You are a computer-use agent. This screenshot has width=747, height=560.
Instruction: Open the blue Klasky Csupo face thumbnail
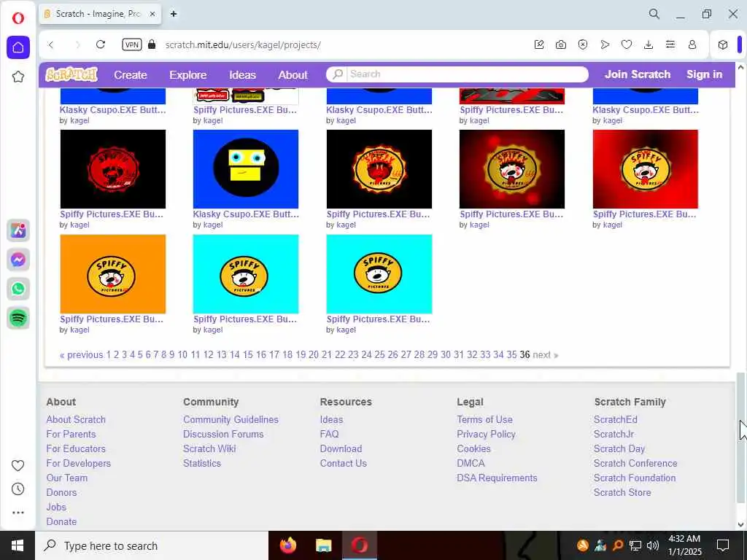pyautogui.click(x=246, y=169)
